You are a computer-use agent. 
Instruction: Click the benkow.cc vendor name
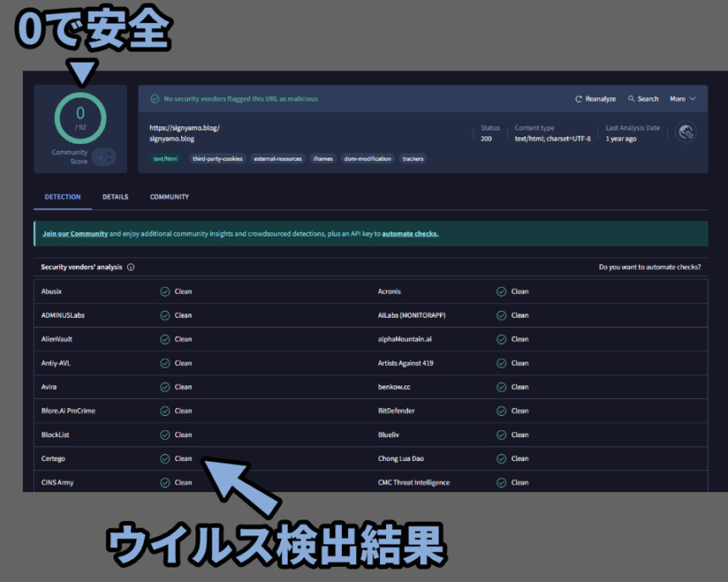(x=394, y=387)
